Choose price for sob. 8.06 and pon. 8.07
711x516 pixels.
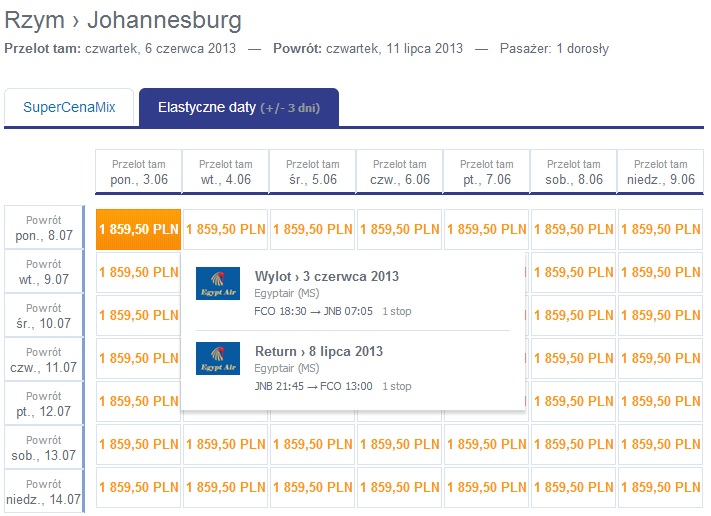click(573, 229)
